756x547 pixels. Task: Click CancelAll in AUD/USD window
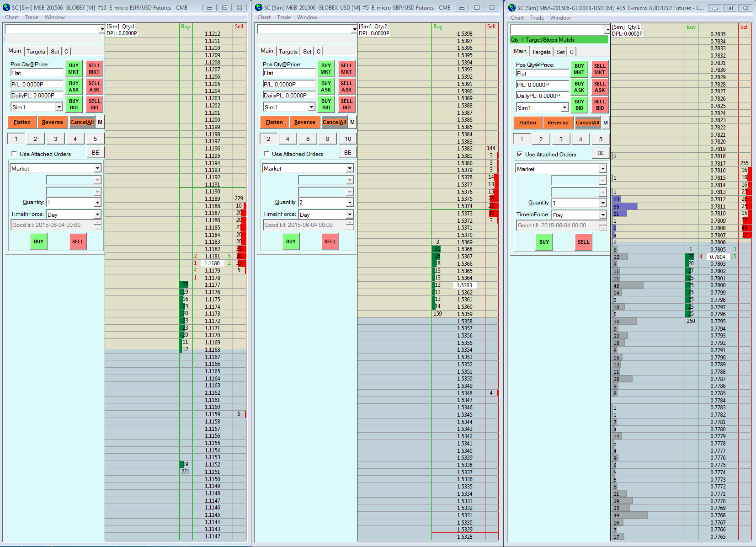(587, 123)
